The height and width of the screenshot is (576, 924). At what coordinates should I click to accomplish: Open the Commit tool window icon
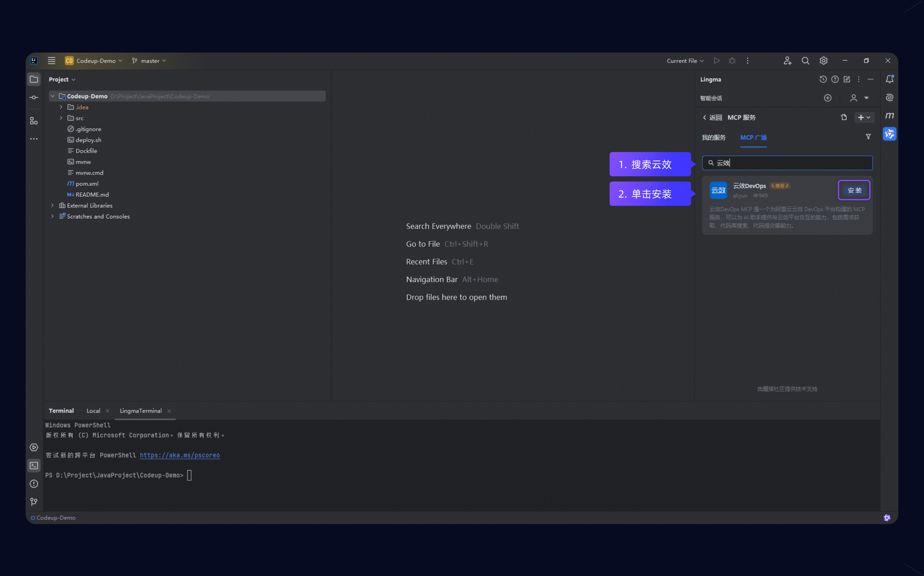[34, 97]
